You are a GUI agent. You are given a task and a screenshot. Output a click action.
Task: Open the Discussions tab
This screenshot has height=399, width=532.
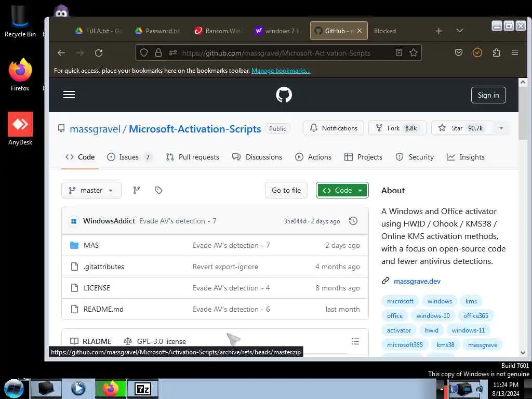pos(257,157)
